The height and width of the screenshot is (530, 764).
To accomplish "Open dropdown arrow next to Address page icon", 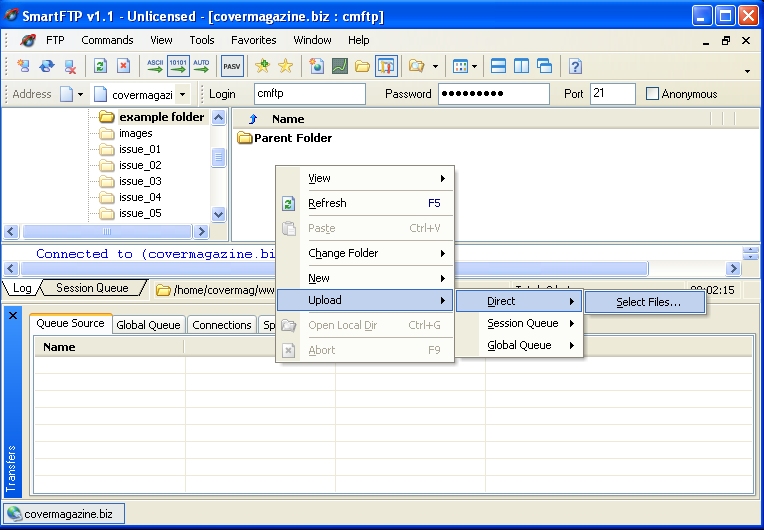I will point(80,94).
